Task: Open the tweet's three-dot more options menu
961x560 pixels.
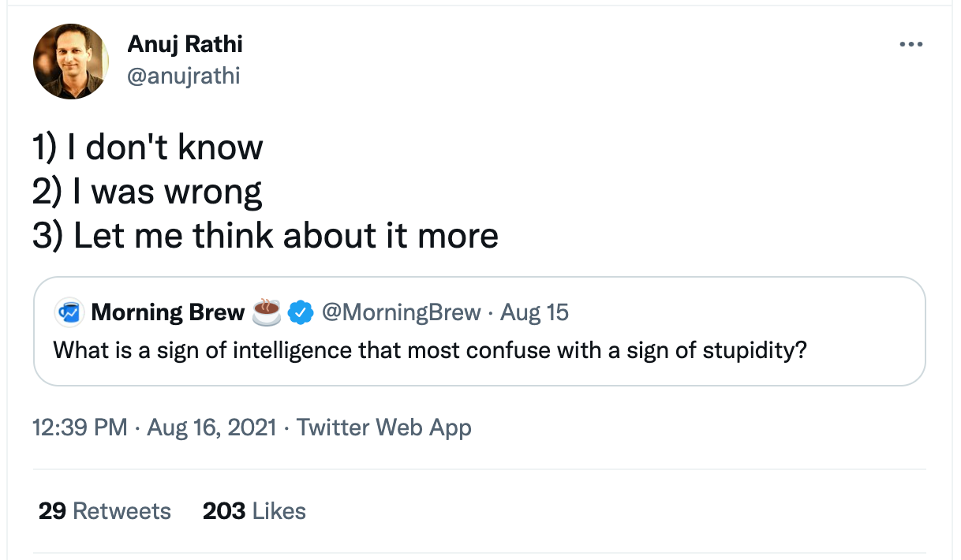Action: pos(911,45)
